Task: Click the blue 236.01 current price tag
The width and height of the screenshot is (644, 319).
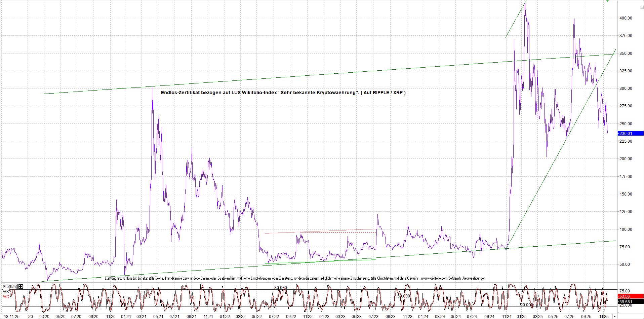Action: (x=630, y=133)
